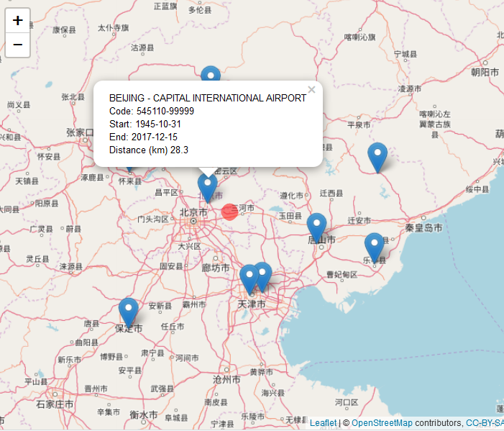Open the Leaflet attribution link
Image resolution: width=504 pixels, height=431 pixels.
[x=323, y=423]
